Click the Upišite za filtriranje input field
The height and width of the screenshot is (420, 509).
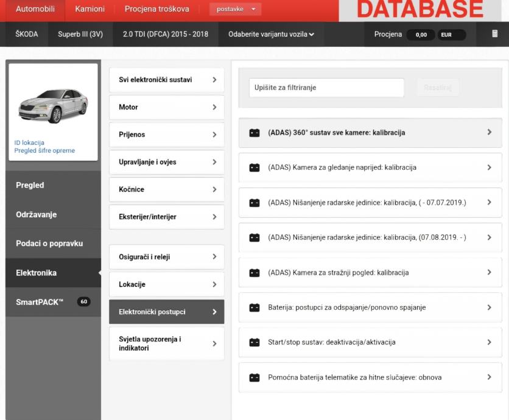pyautogui.click(x=326, y=88)
